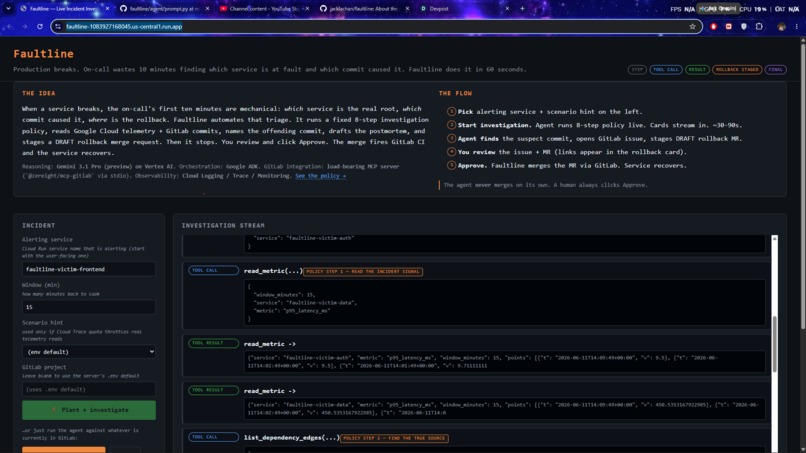Click the Alerting service input field

pos(88,269)
